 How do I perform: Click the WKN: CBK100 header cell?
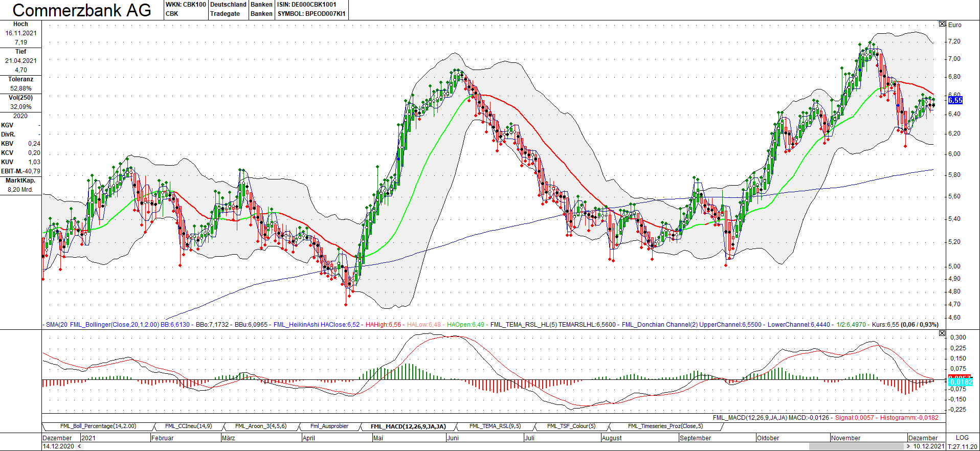pyautogui.click(x=186, y=5)
